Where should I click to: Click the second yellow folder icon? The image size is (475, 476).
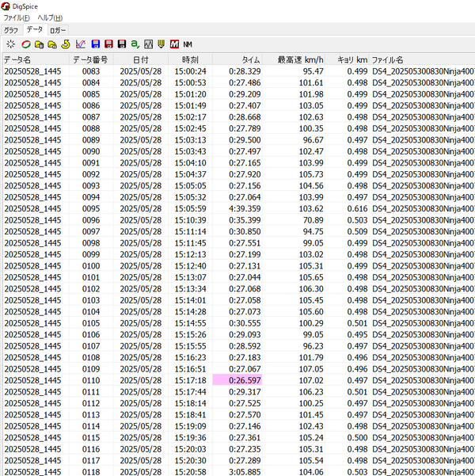point(52,44)
